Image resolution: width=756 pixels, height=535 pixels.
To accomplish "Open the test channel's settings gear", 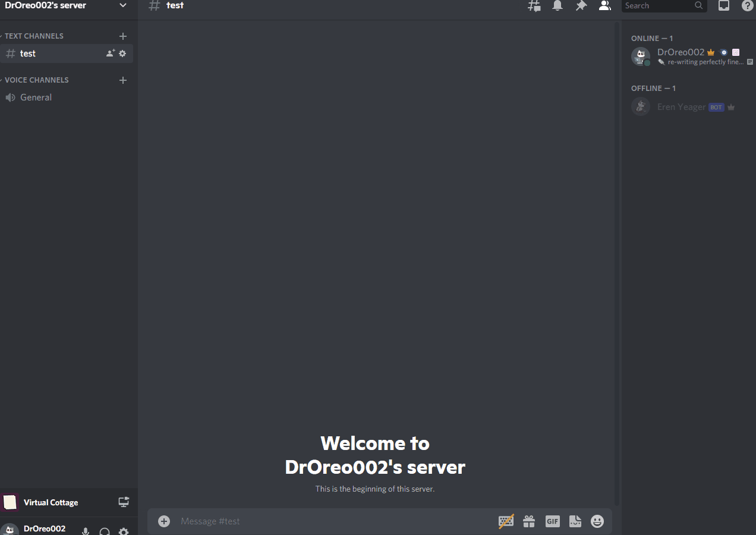I will click(122, 53).
